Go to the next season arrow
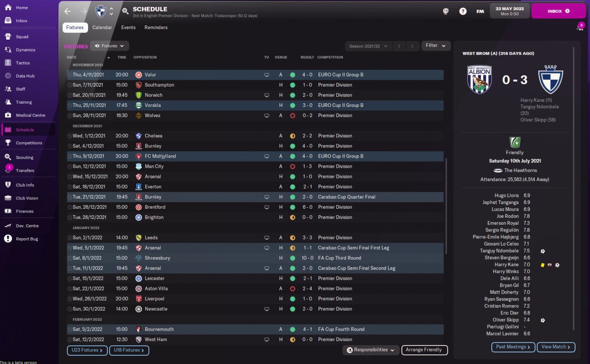Image resolution: width=590 pixels, height=364 pixels. point(413,46)
